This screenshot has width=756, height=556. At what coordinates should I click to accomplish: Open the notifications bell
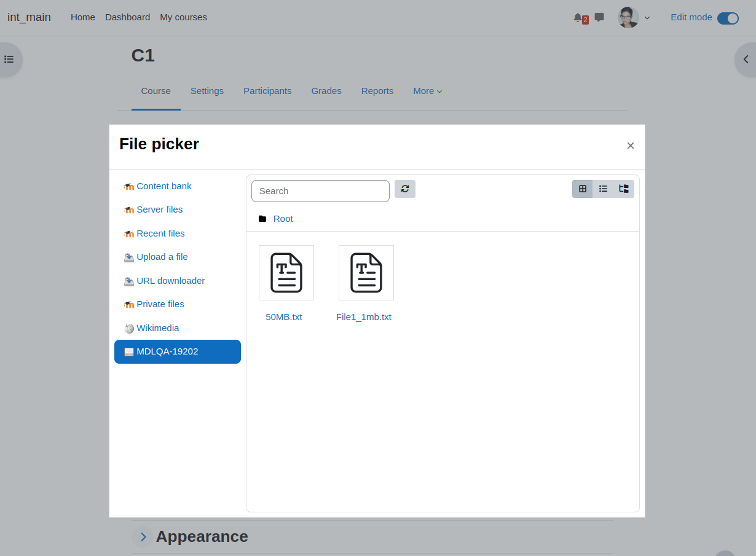pos(578,17)
